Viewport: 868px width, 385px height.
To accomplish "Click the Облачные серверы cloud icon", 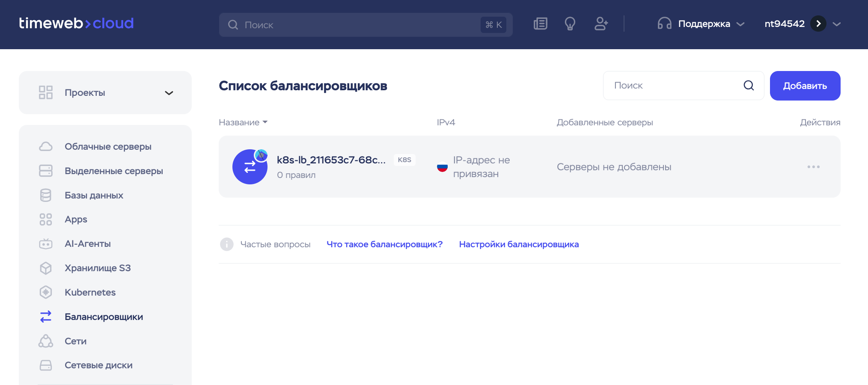I will tap(46, 147).
